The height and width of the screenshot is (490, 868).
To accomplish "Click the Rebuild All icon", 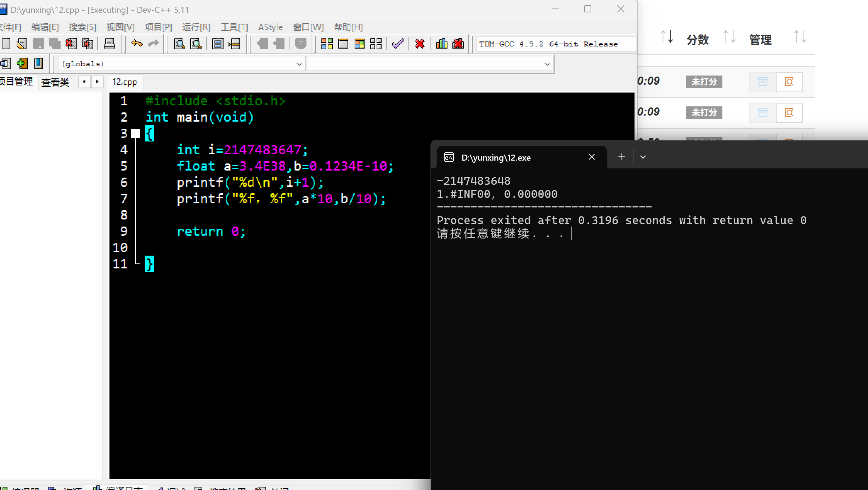I will [376, 44].
